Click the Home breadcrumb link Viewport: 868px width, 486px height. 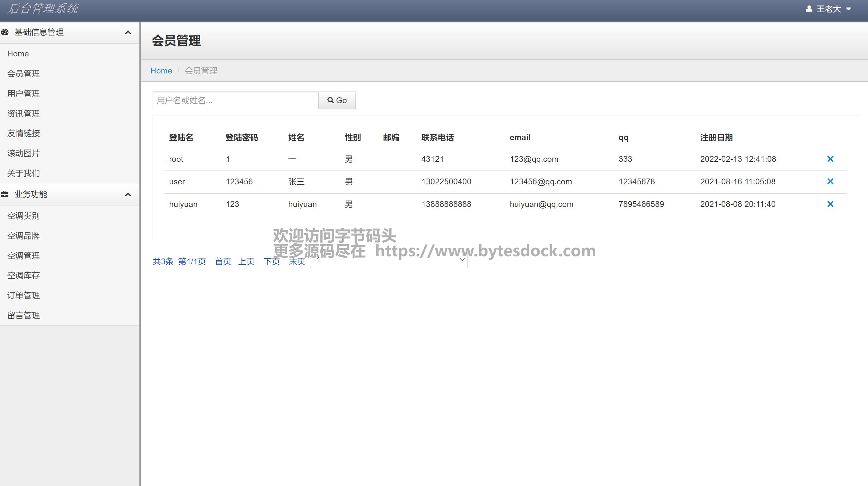tap(161, 71)
